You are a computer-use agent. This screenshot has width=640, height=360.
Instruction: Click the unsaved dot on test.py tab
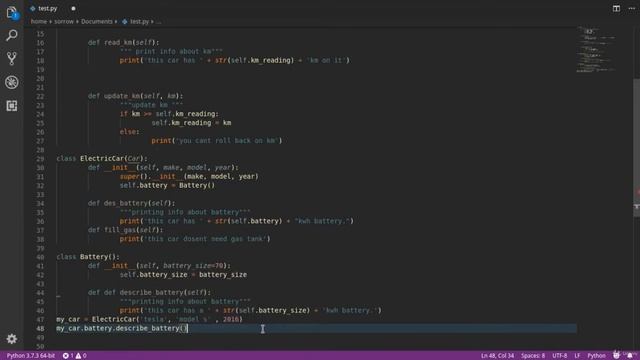click(x=73, y=9)
